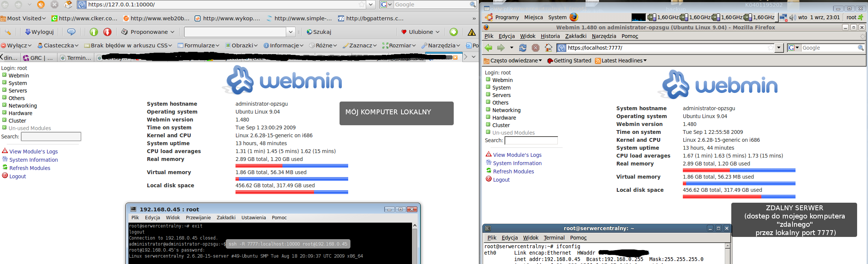Image resolution: width=868 pixels, height=264 pixels.
Task: Open the Miejsca menu in the GNOME panel
Action: tap(533, 17)
